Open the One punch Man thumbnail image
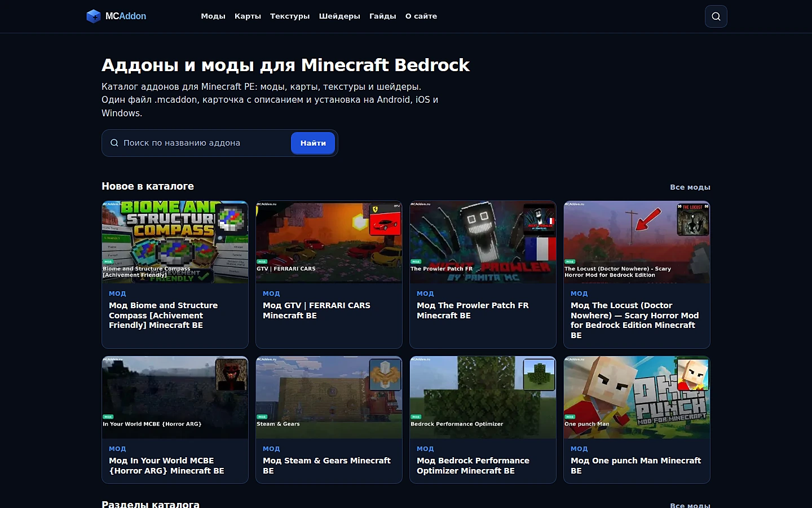 pos(637,397)
